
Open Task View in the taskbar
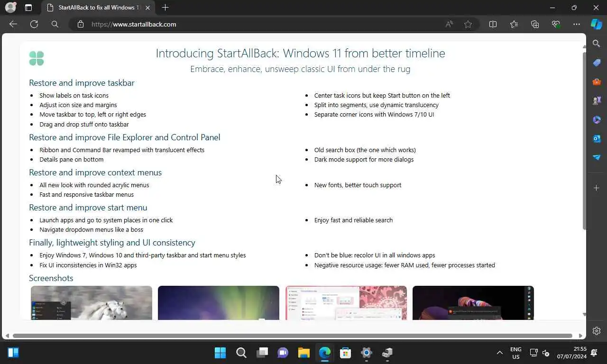tap(262, 353)
